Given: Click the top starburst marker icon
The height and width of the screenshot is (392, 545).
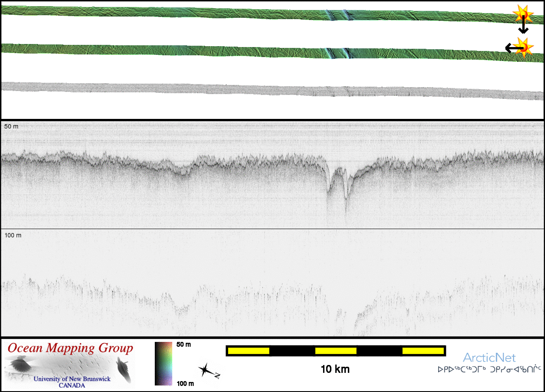Looking at the screenshot, I should tap(522, 14).
